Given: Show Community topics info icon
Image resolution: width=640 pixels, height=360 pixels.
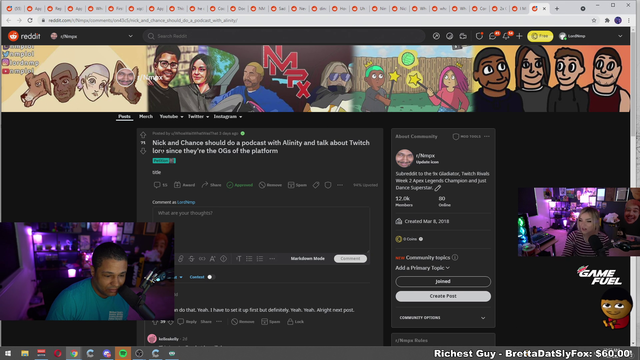Looking at the screenshot, I should point(455,258).
